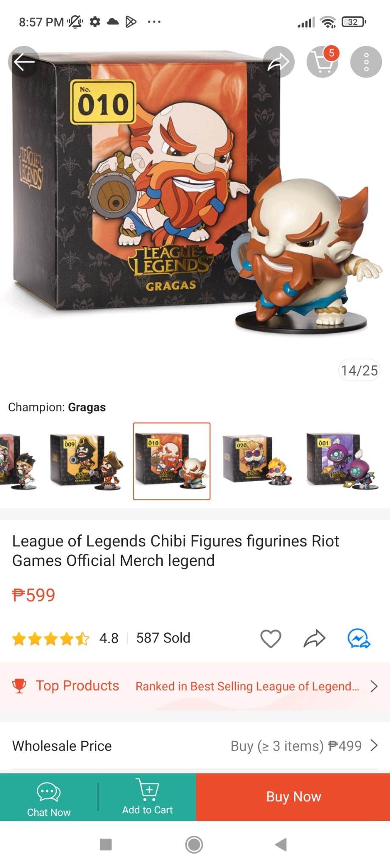Open Messenger share icon
390x868 pixels.
coord(359,638)
